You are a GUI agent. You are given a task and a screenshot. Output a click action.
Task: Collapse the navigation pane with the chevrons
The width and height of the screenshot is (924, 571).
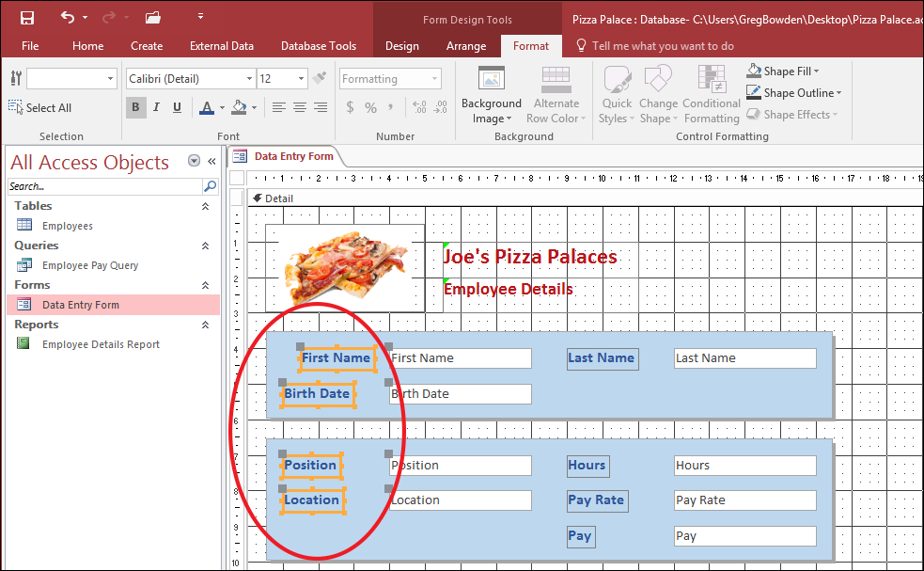[x=211, y=161]
